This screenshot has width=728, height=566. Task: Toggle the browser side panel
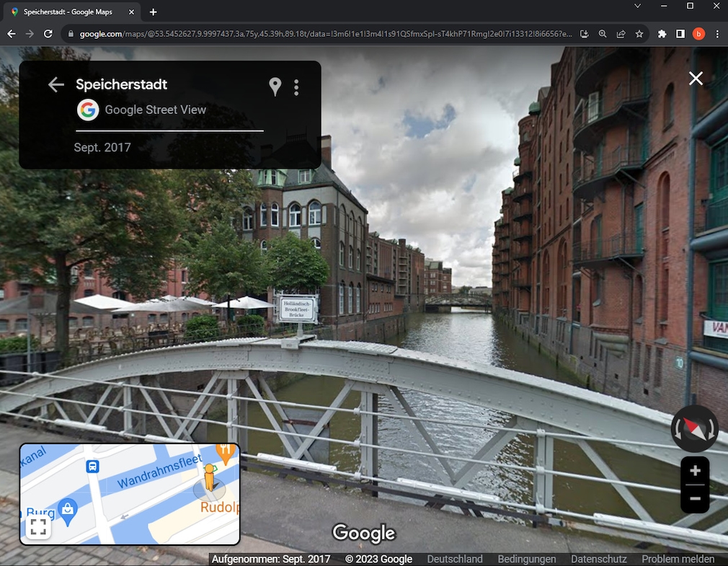[x=679, y=33]
